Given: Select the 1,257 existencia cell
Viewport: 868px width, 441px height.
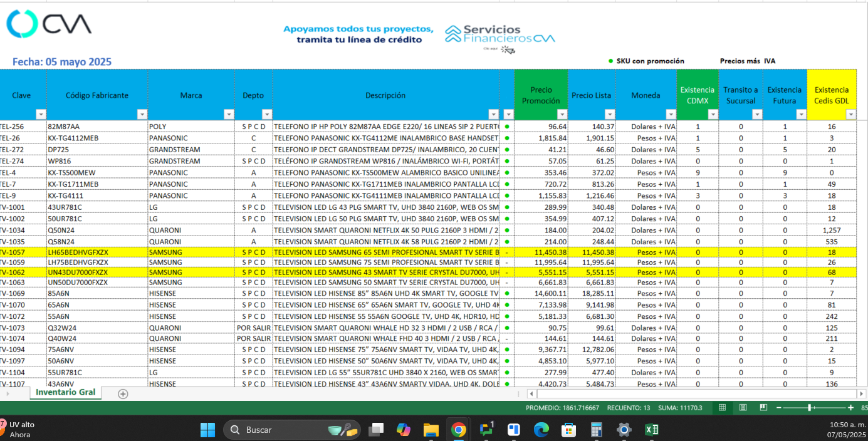Looking at the screenshot, I should click(x=832, y=230).
